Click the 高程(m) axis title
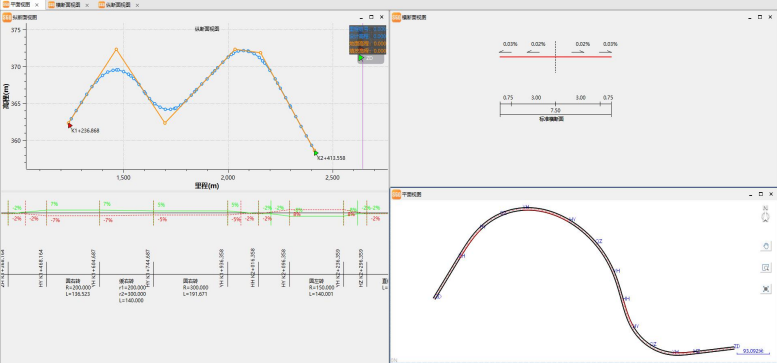The width and height of the screenshot is (777, 363). click(x=6, y=96)
